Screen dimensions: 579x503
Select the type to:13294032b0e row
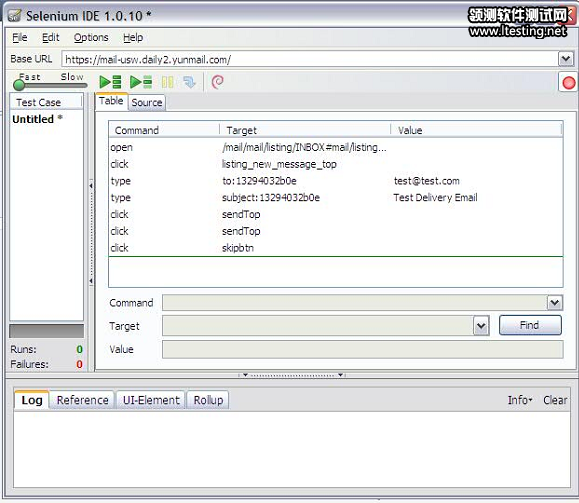click(336, 181)
